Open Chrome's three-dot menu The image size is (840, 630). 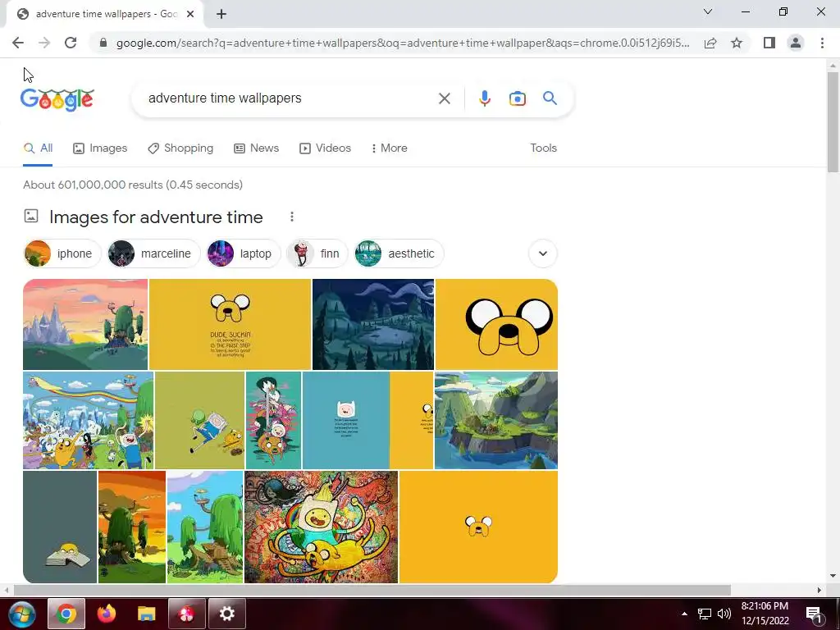coord(822,43)
